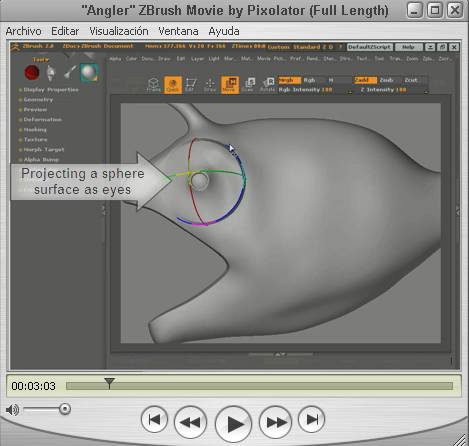Screen dimensions: 469x446
Task: Click the right panel divider arrow
Action: pyautogui.click(x=457, y=210)
